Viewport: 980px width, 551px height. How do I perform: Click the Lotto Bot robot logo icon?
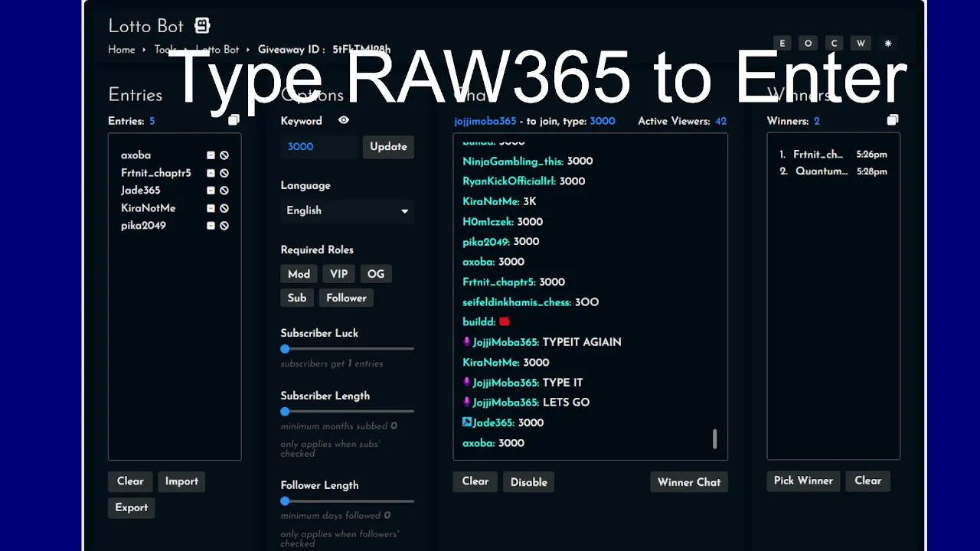pyautogui.click(x=202, y=25)
